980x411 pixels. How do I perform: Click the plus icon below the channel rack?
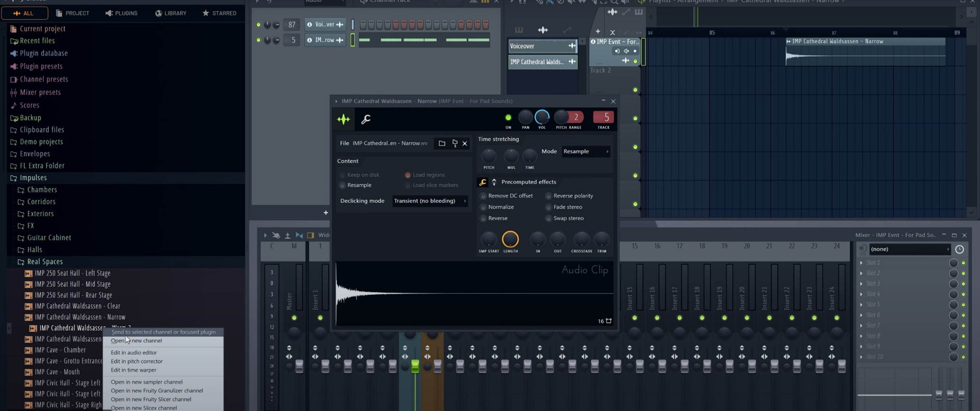coord(326,213)
